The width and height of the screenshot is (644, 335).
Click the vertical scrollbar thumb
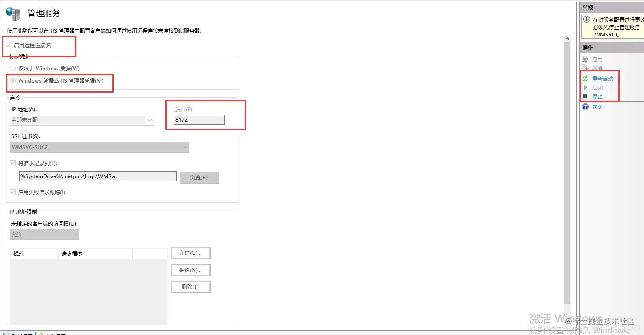pos(567,172)
